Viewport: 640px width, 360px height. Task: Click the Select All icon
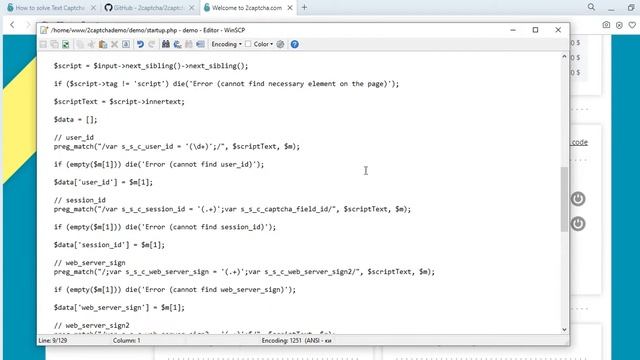click(x=126, y=44)
